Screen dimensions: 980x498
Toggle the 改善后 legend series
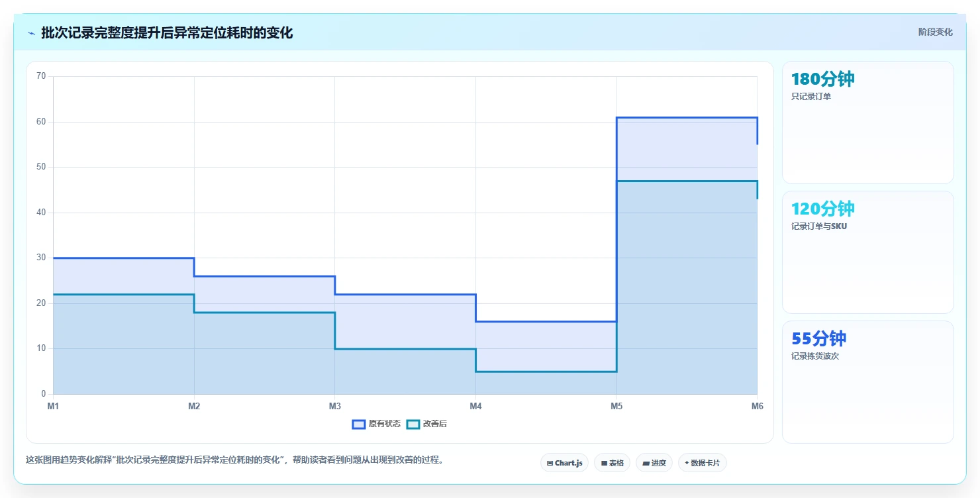[x=426, y=424]
